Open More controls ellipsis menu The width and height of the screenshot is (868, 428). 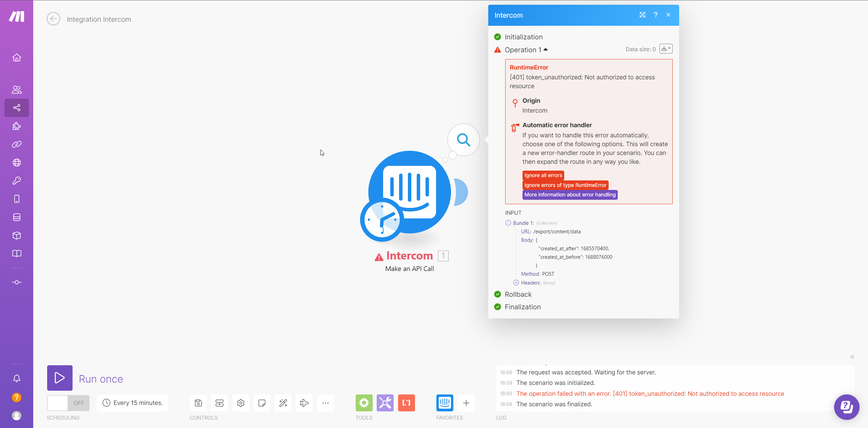click(325, 403)
